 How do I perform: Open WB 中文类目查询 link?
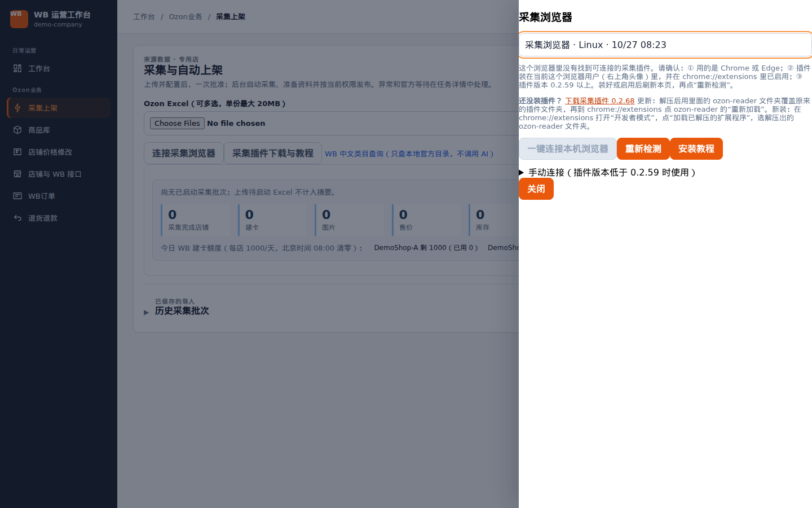[409, 154]
